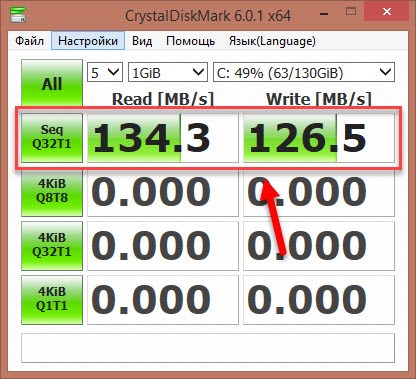Run all benchmarks with All button
Screen dimensions: 416x379
(52, 83)
